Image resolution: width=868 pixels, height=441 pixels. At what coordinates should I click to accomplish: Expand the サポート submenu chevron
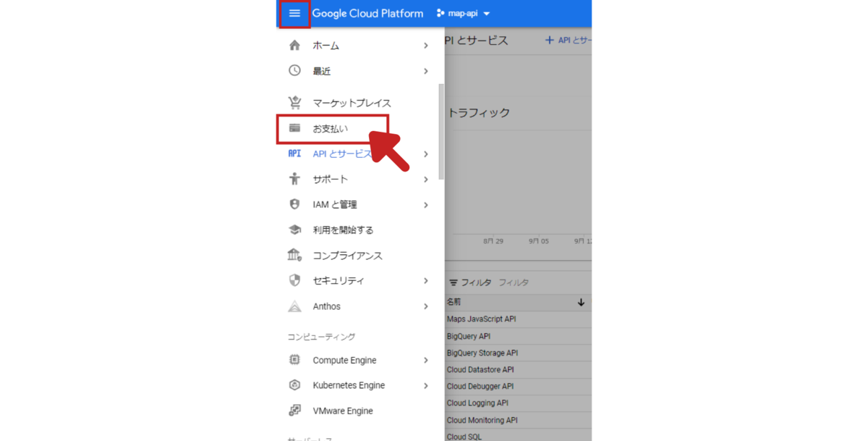[x=426, y=179]
